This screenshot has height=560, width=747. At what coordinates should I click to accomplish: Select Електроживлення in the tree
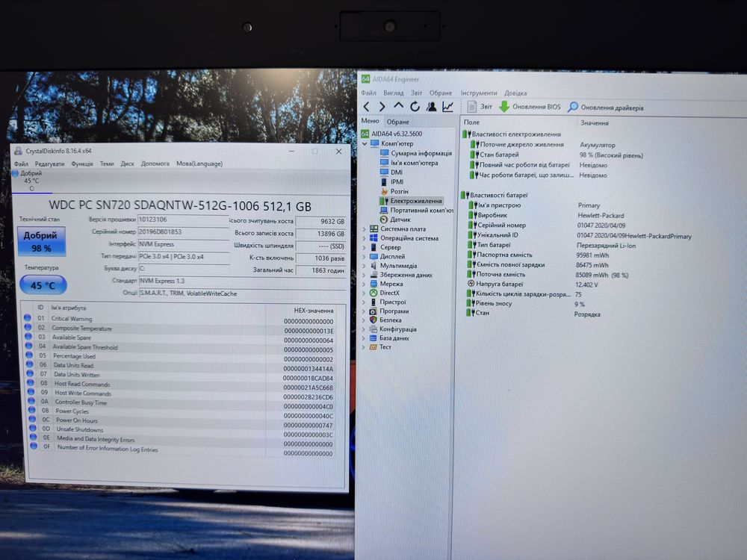tap(411, 201)
